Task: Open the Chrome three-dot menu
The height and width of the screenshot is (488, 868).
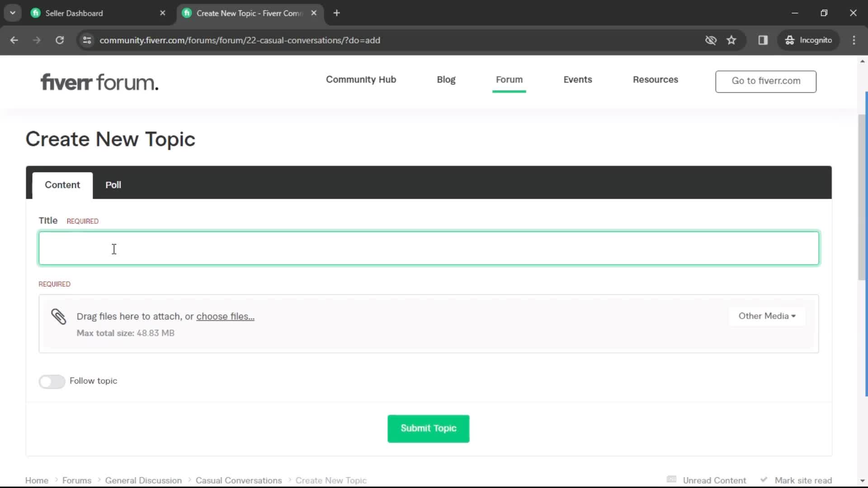Action: (x=854, y=40)
